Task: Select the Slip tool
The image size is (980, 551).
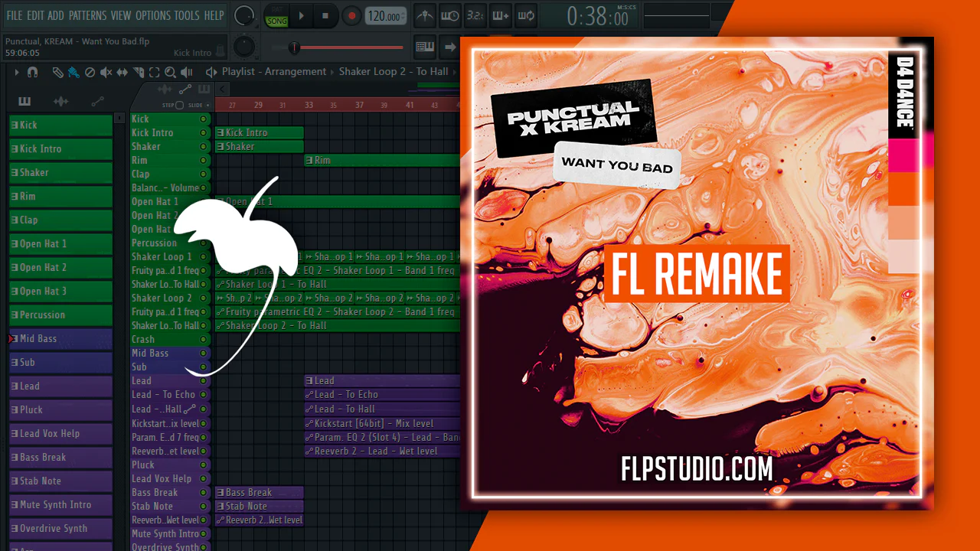Action: click(122, 72)
